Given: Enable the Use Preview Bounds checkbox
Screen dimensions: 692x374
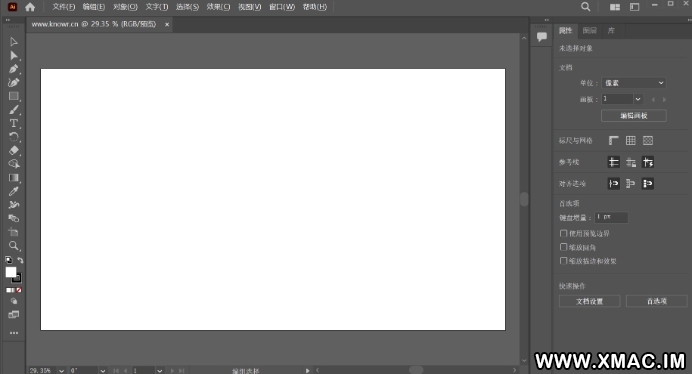Looking at the screenshot, I should (564, 233).
